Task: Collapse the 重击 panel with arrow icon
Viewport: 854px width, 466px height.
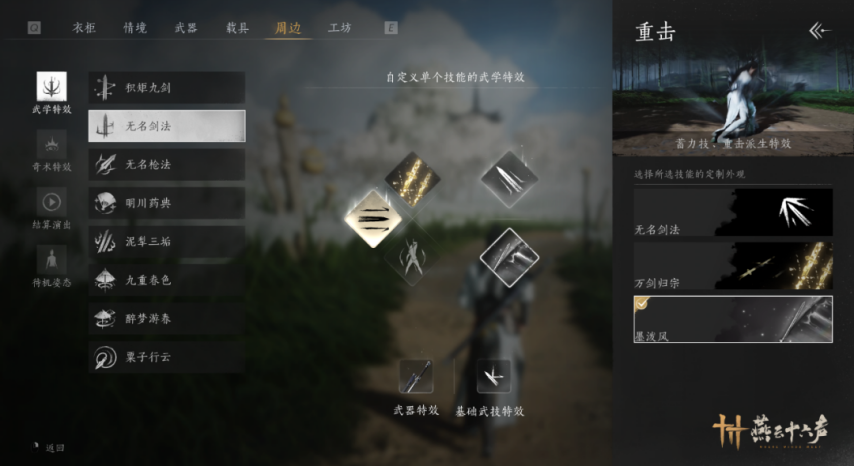Action: [x=820, y=31]
